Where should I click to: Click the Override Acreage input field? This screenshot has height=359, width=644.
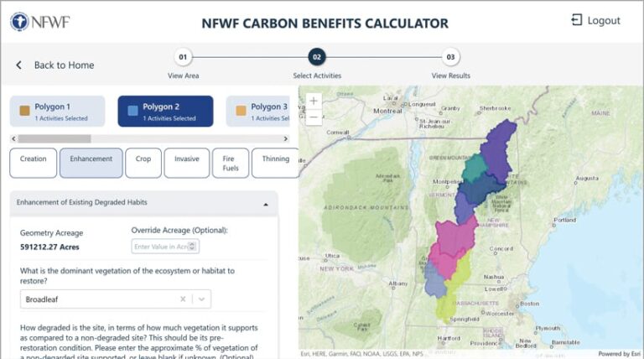(161, 246)
